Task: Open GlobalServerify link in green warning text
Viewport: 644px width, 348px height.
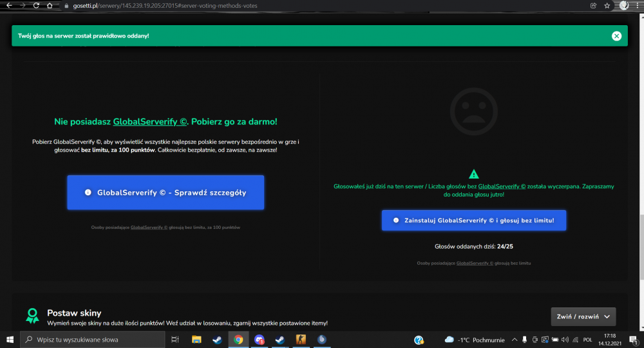Action: [502, 186]
